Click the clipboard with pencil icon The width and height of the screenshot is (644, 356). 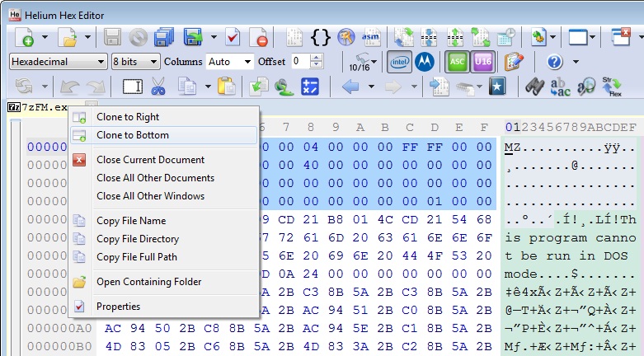514,62
